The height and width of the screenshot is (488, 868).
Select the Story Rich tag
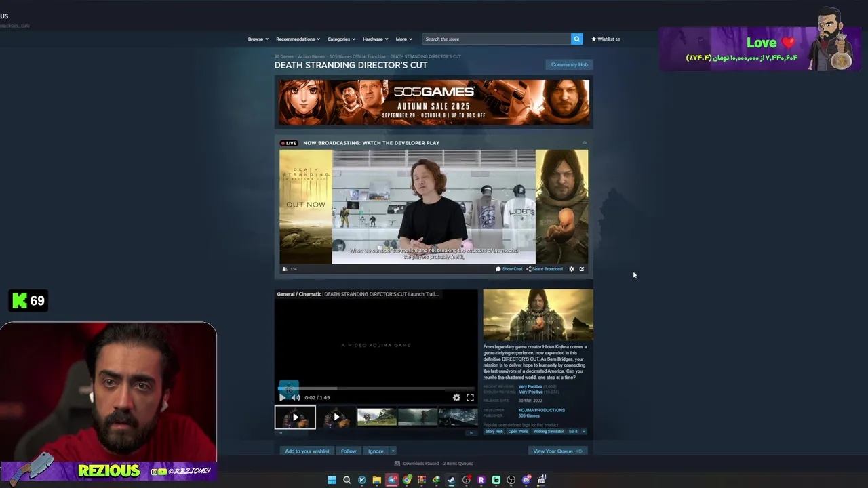[x=494, y=431]
